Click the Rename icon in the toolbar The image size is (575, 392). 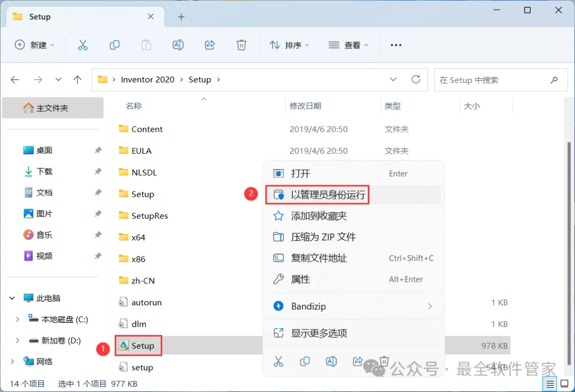(178, 45)
